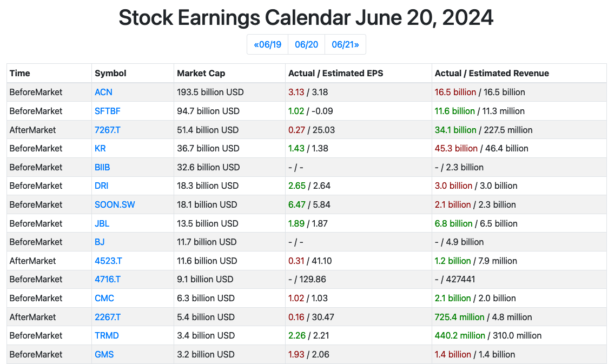The width and height of the screenshot is (608, 364).
Task: Click the EPS value 1.89 / 1.87
Action: pyautogui.click(x=308, y=224)
